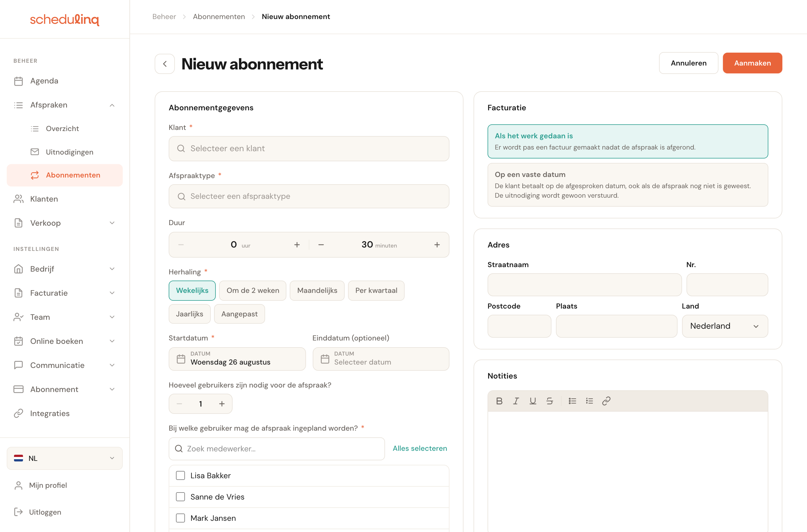The image size is (807, 532).
Task: Go to Beheer breadcrumb
Action: (x=164, y=16)
